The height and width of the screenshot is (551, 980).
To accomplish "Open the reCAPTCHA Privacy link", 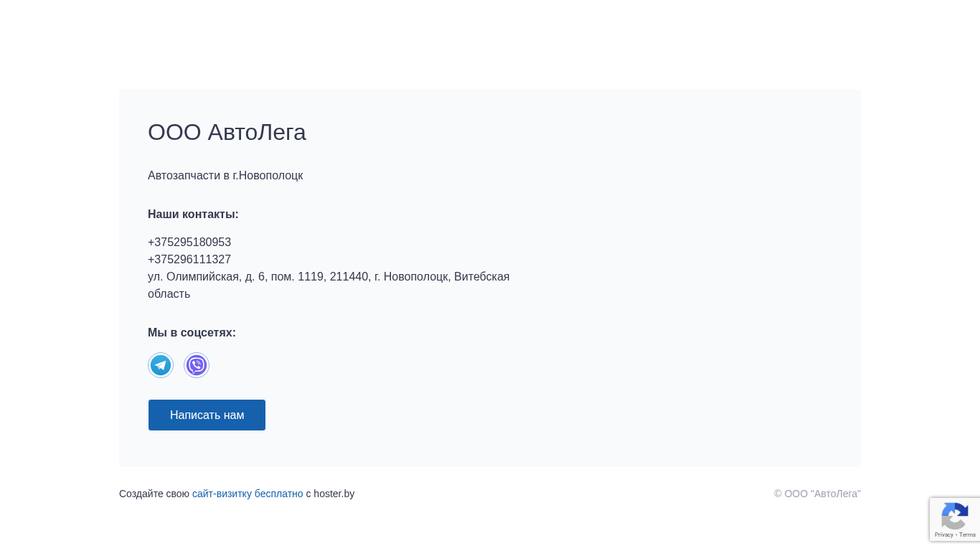I will click(943, 534).
